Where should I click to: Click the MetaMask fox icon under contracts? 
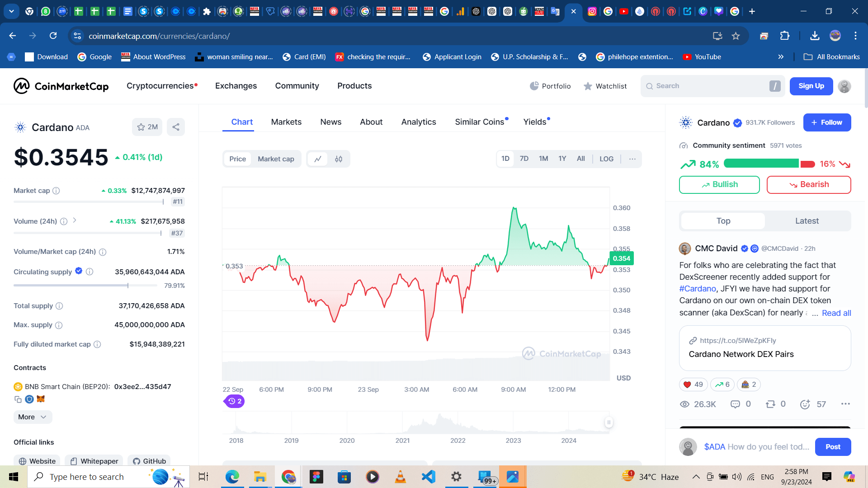(x=41, y=399)
